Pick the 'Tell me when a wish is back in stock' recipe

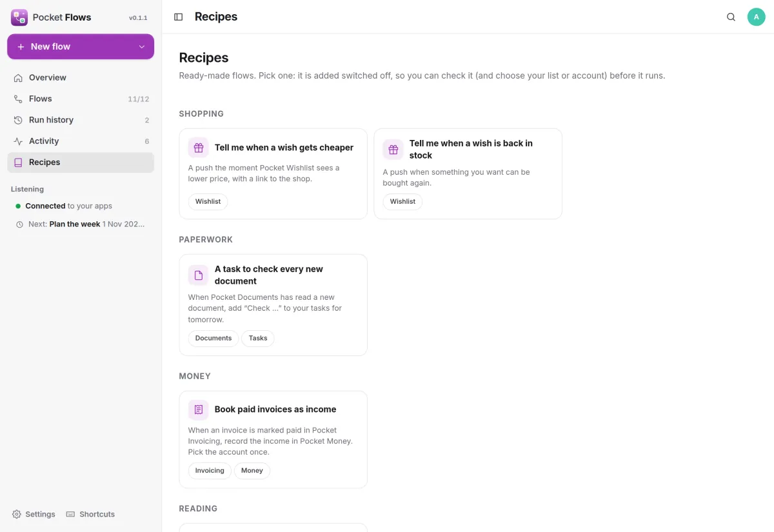[468, 174]
